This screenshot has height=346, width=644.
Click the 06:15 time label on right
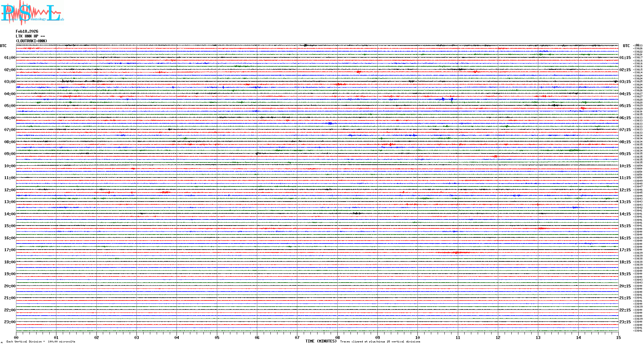[x=625, y=118]
